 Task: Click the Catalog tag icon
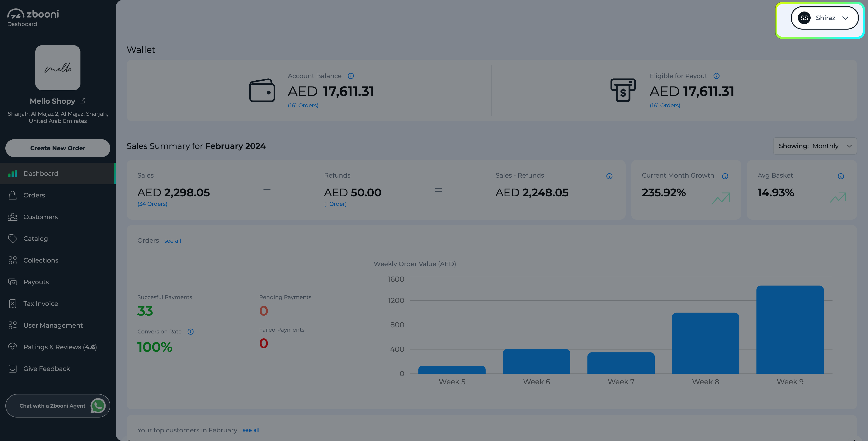pos(13,239)
